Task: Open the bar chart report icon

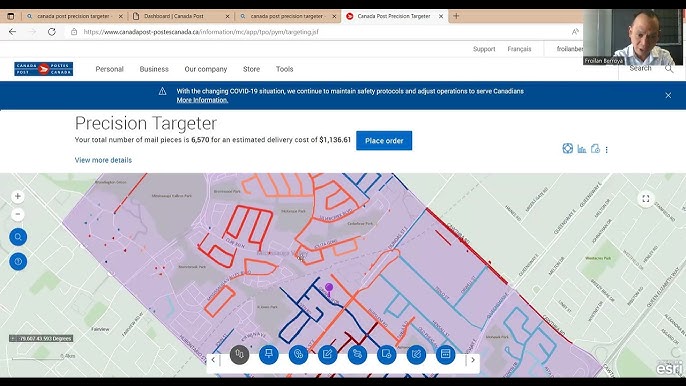Action: (x=581, y=149)
